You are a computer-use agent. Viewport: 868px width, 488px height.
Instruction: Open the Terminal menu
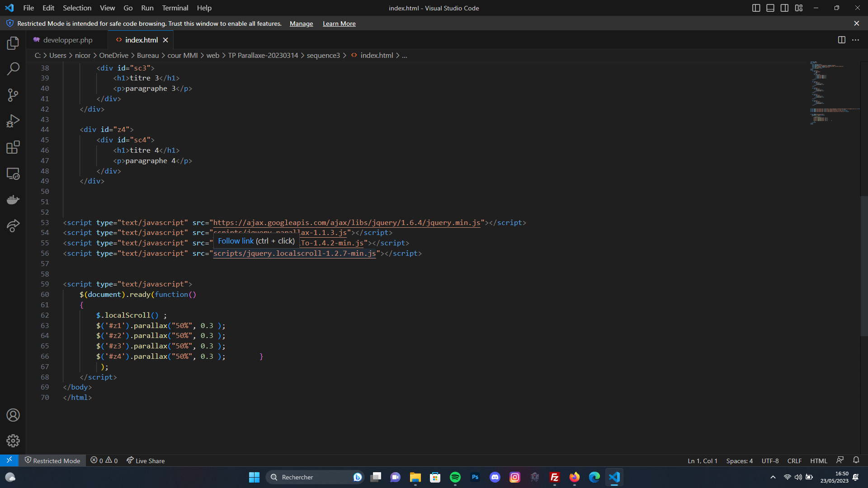point(175,8)
